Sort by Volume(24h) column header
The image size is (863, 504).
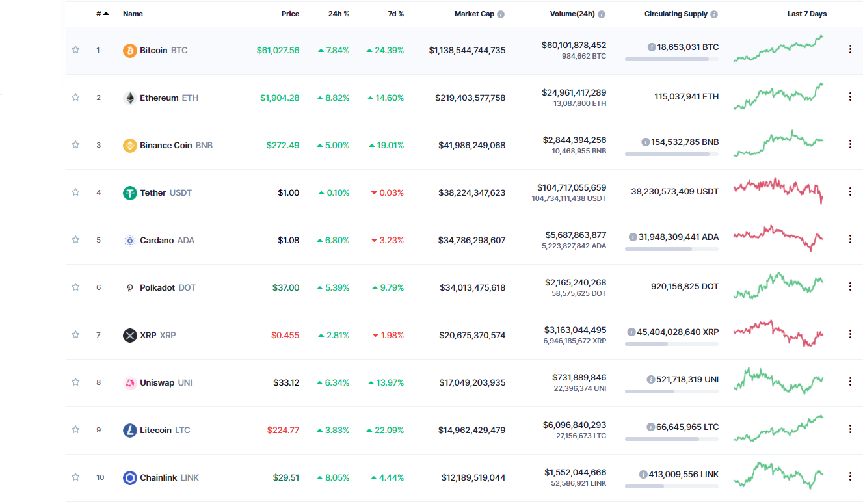(572, 14)
